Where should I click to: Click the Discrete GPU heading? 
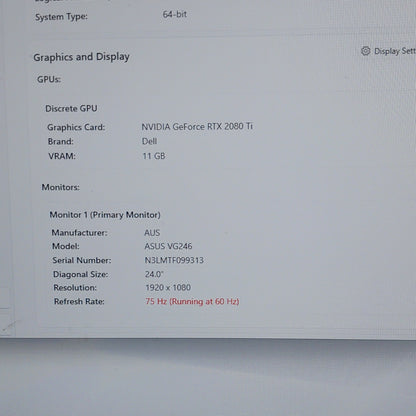point(71,109)
